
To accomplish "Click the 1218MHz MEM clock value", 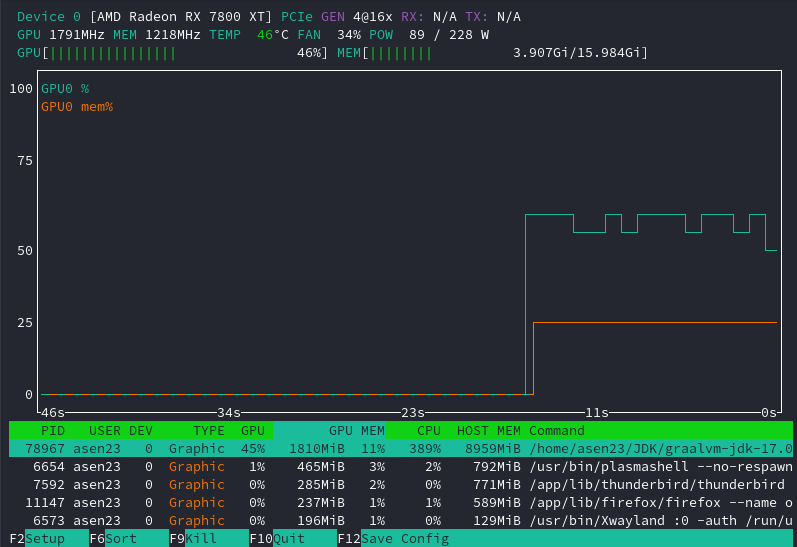I will point(173,35).
